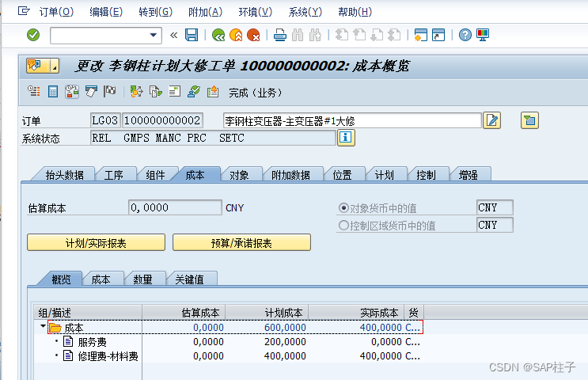Switch to the 工序 tab

(114, 175)
